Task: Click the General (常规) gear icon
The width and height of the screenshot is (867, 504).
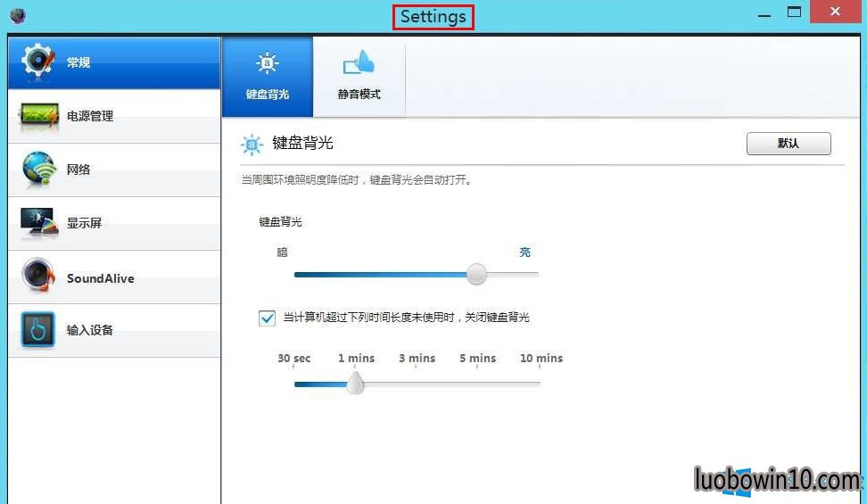Action: coord(38,61)
